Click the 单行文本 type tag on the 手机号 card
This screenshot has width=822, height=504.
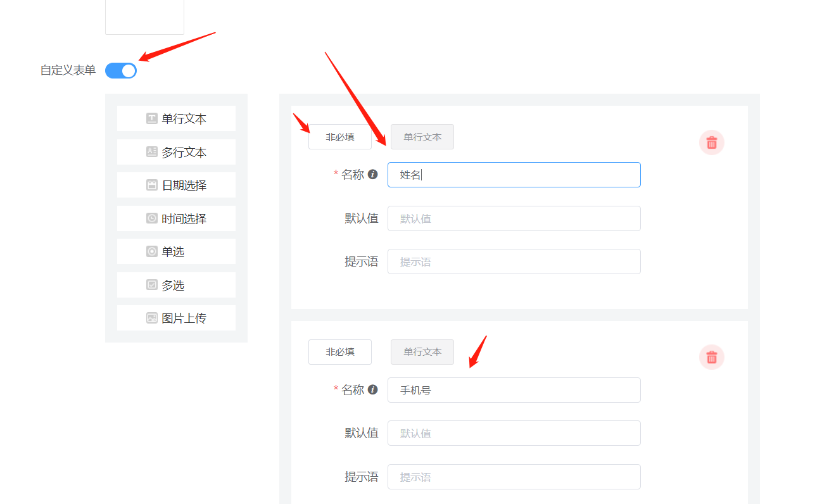pos(422,351)
